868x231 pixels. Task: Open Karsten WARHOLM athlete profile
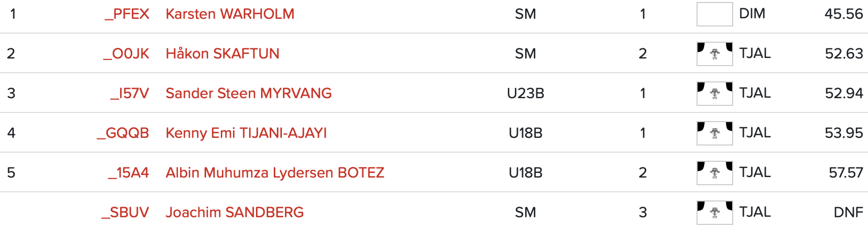pyautogui.click(x=230, y=14)
